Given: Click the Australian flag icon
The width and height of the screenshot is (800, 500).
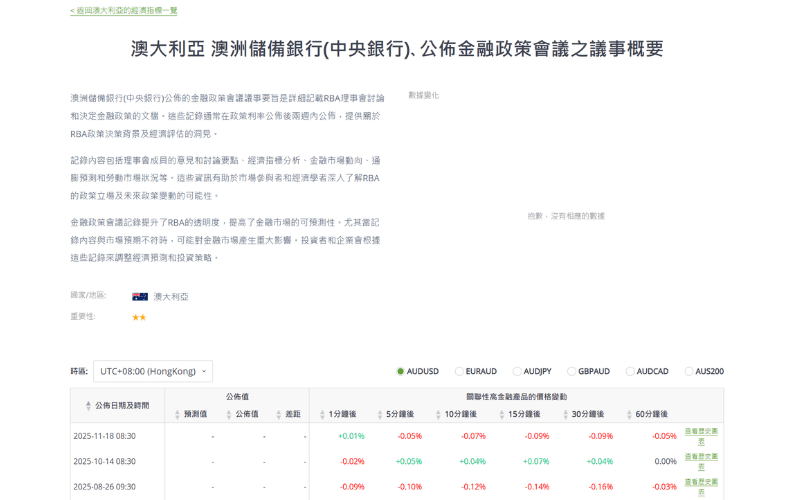Looking at the screenshot, I should pyautogui.click(x=140, y=296).
